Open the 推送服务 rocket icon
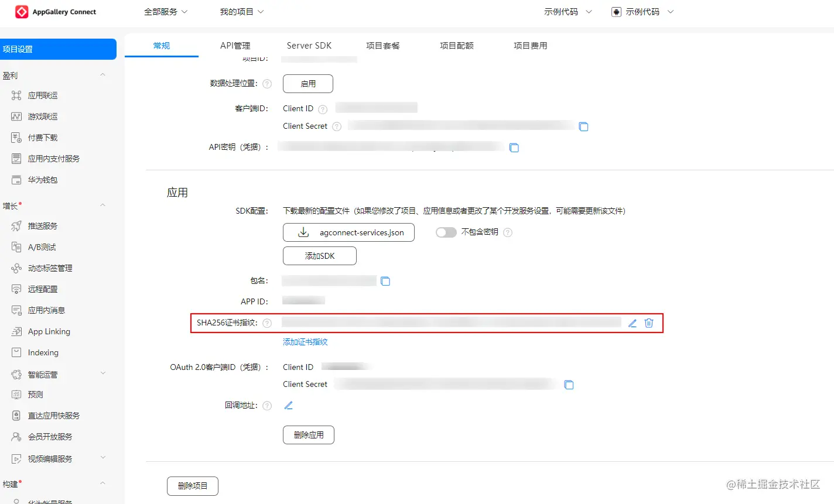Screen dimensions: 834x504 coord(16,226)
